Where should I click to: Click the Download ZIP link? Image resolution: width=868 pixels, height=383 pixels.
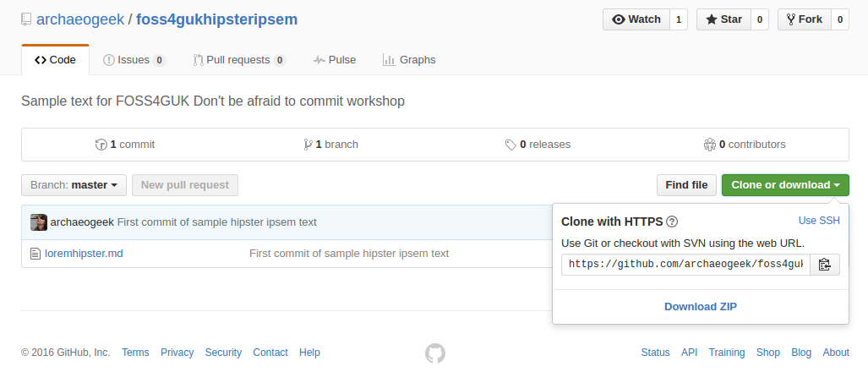point(701,307)
